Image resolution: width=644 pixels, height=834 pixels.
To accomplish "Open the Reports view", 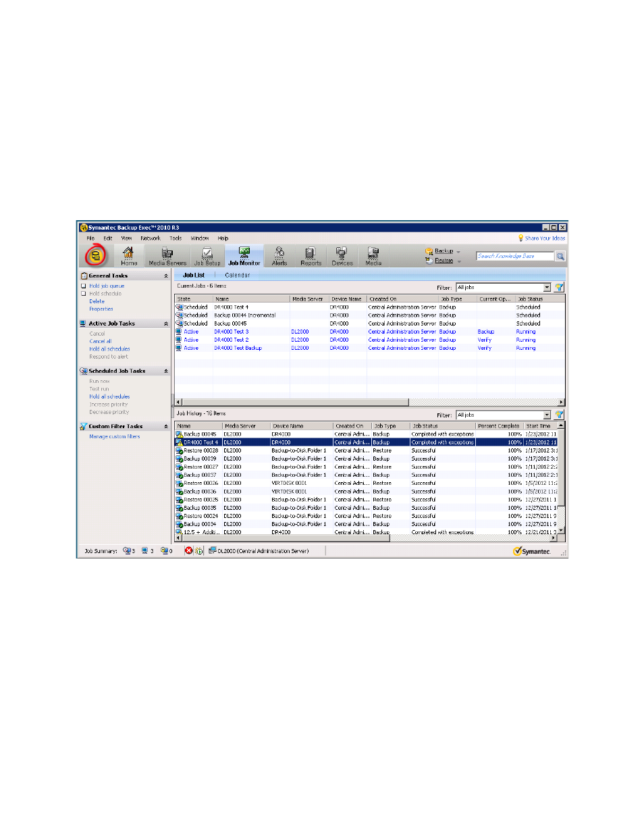I will coord(311,256).
